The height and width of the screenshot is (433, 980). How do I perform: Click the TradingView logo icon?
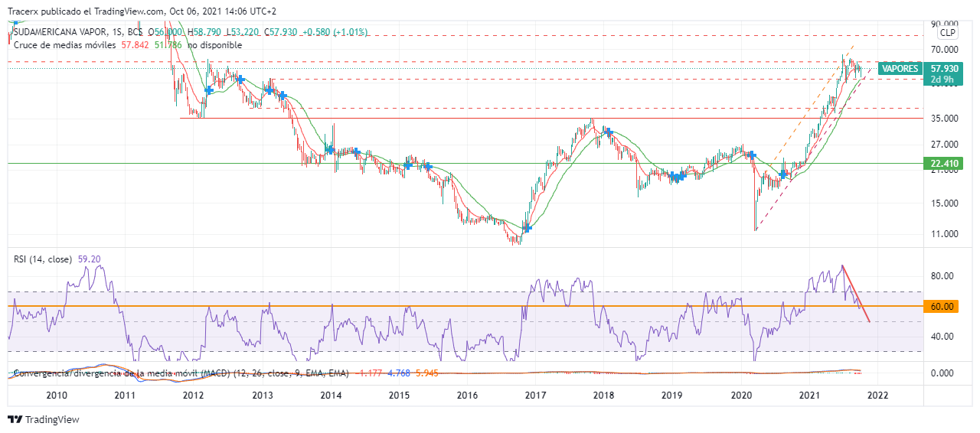15,419
